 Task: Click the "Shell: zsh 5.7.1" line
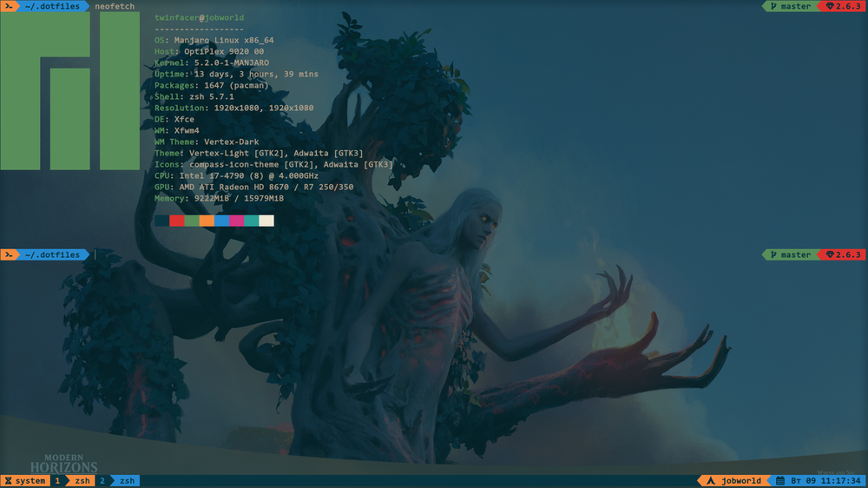(194, 97)
